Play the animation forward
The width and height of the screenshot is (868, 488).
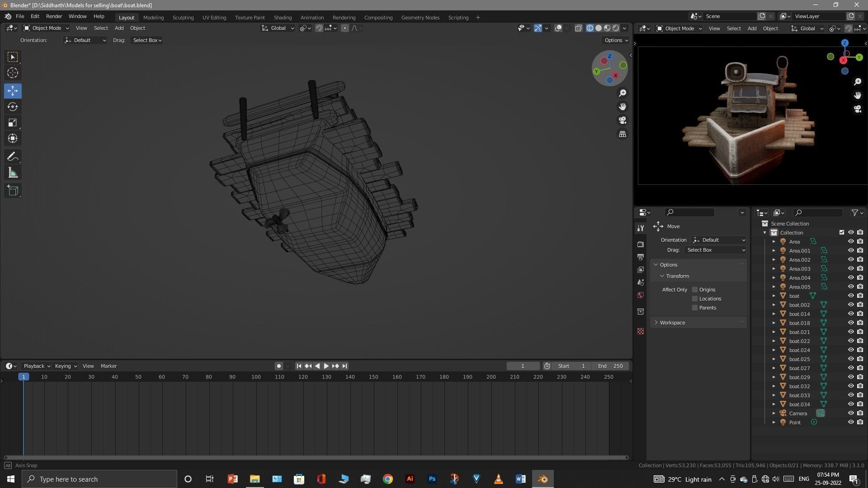pos(326,366)
